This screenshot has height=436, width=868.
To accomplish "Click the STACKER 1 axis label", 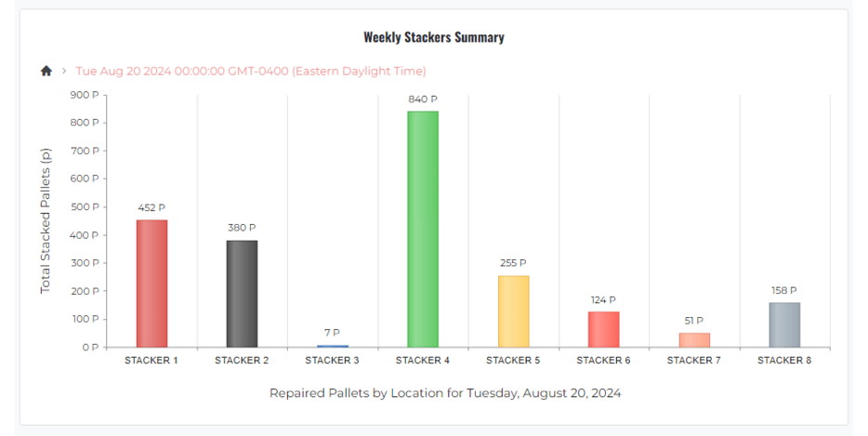I will (151, 361).
